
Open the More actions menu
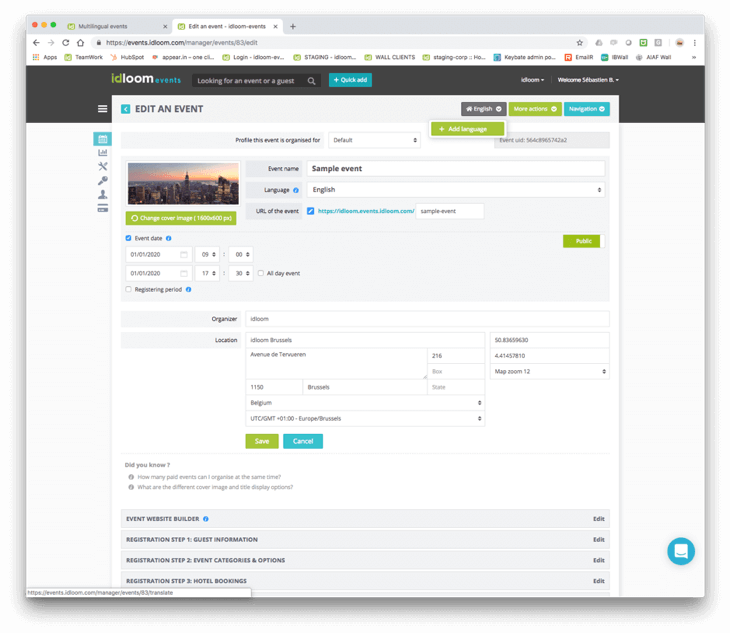pos(535,109)
